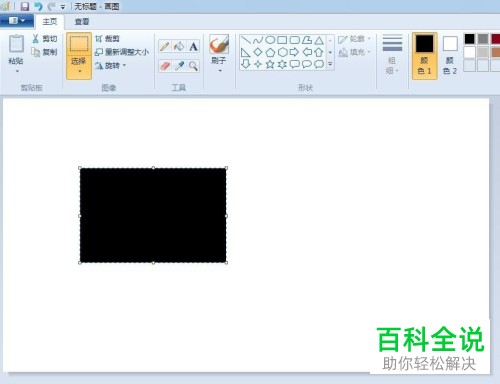Click the Redo arrow icon
The width and height of the screenshot is (500, 384).
tap(51, 6)
